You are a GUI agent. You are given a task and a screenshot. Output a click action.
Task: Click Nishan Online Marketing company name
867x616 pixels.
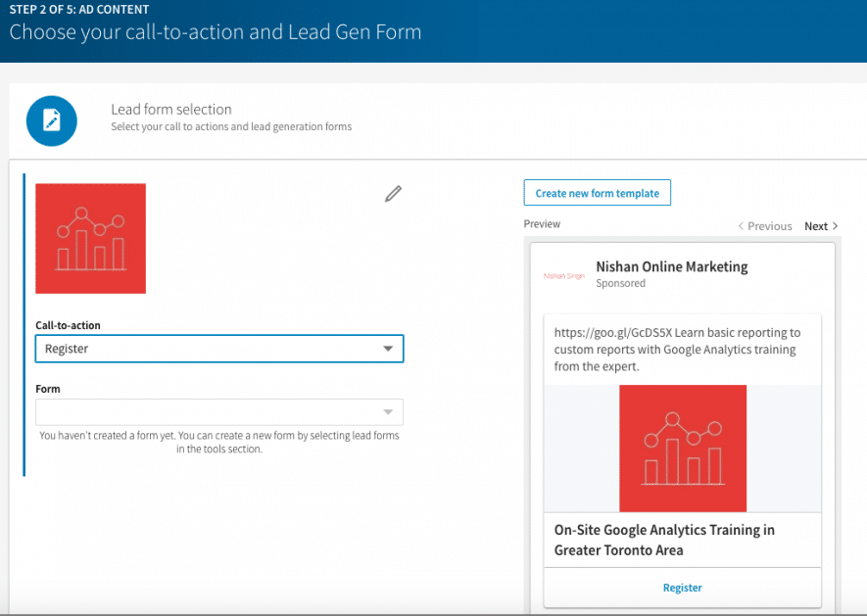click(671, 266)
